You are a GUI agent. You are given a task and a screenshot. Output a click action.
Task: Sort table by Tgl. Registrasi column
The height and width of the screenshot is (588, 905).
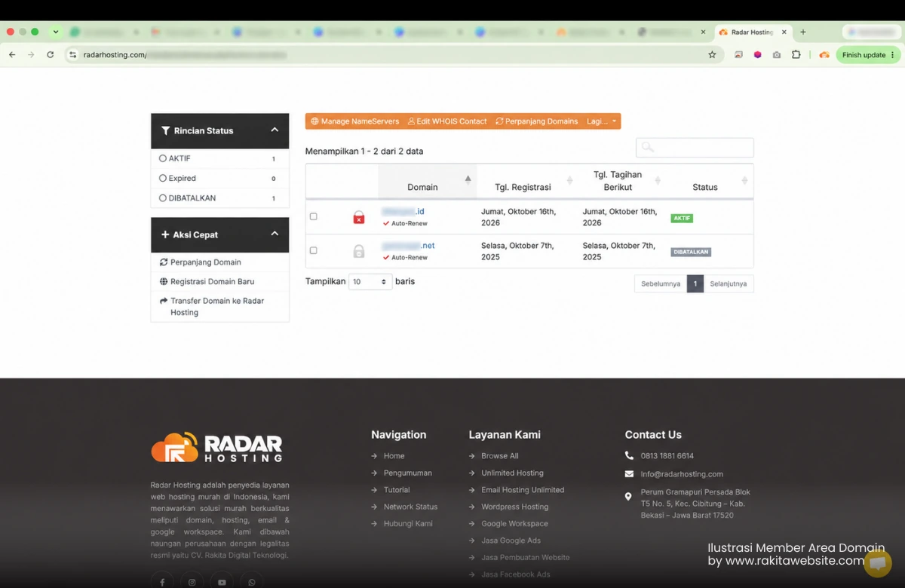point(528,182)
